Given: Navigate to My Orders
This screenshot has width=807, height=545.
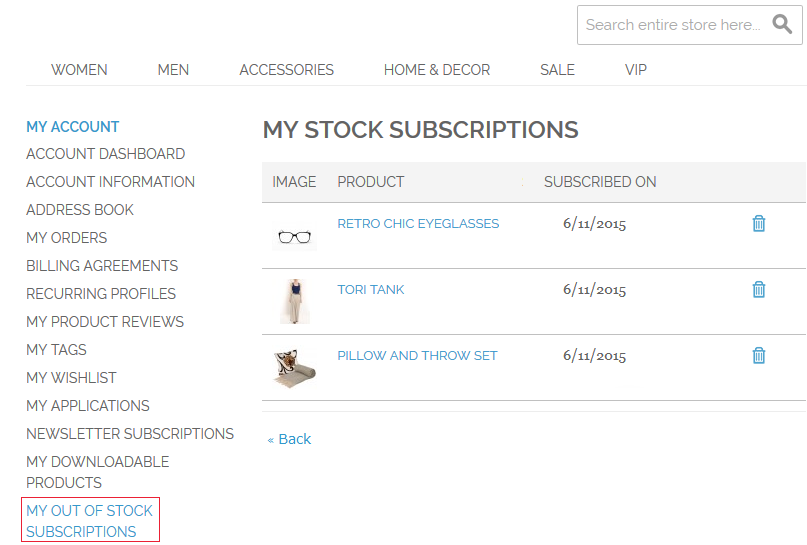Looking at the screenshot, I should (x=66, y=238).
